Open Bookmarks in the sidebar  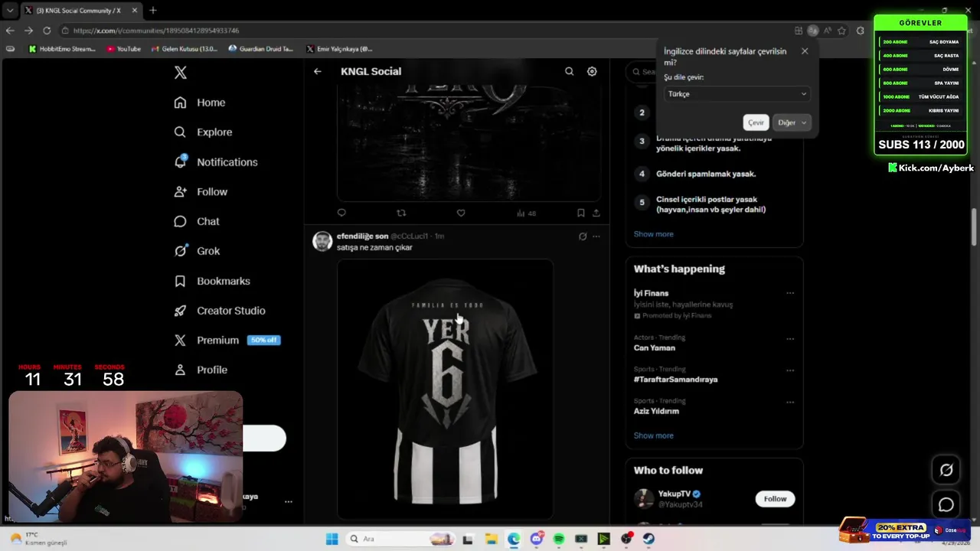[x=212, y=281]
